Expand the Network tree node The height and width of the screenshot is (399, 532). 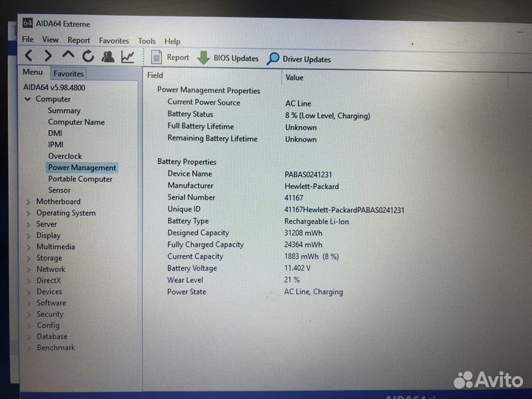click(x=29, y=270)
